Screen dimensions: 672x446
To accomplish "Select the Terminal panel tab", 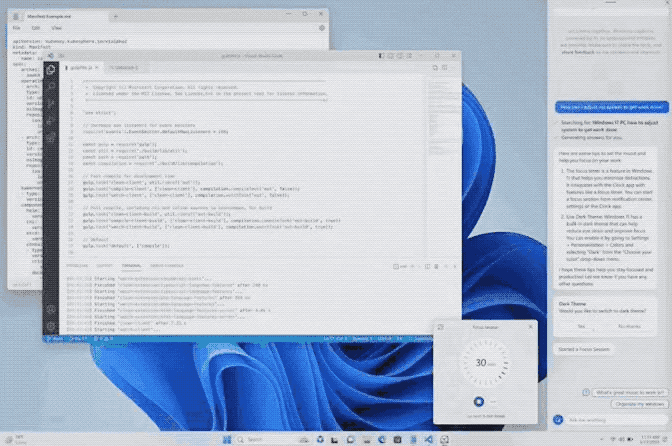I will (x=132, y=265).
